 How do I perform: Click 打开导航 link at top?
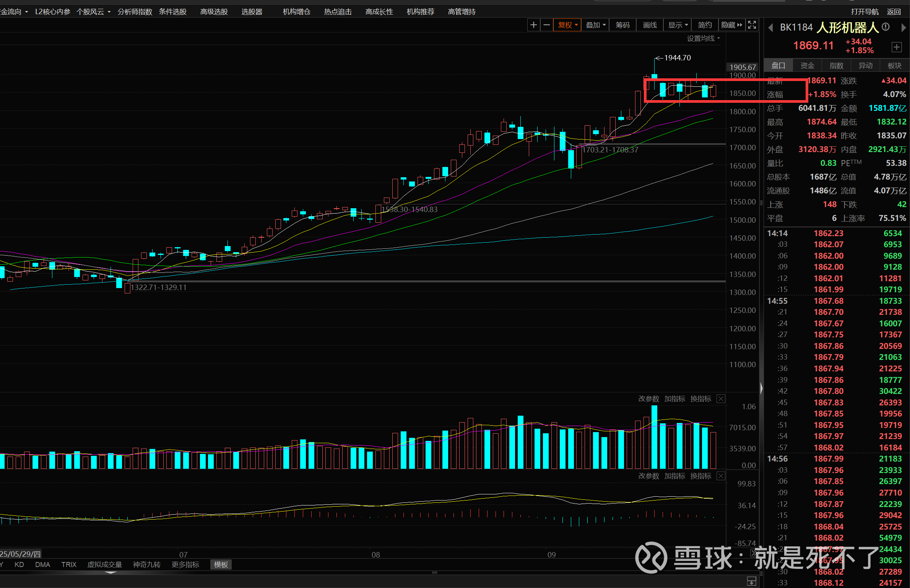click(x=864, y=12)
